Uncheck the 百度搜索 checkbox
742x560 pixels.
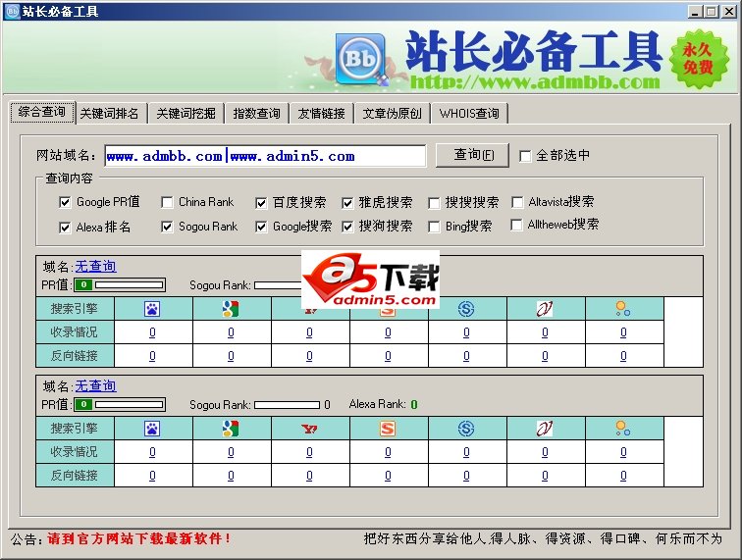(x=261, y=203)
